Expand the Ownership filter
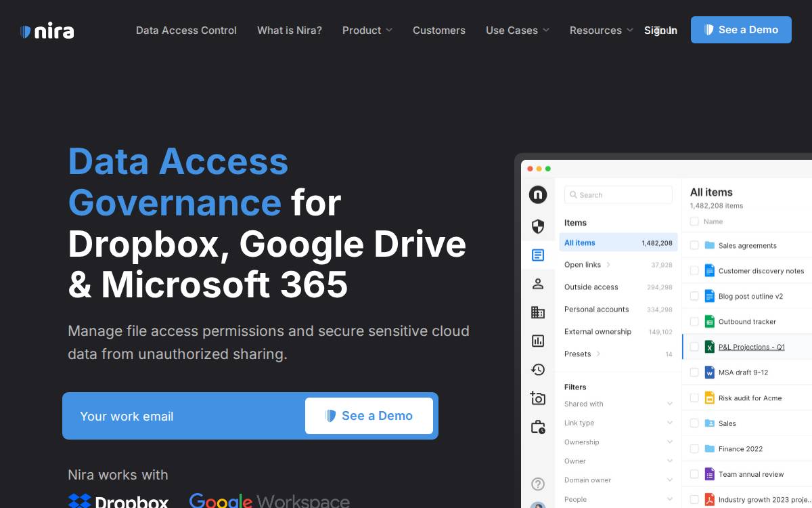This screenshot has width=812, height=508. [618, 442]
